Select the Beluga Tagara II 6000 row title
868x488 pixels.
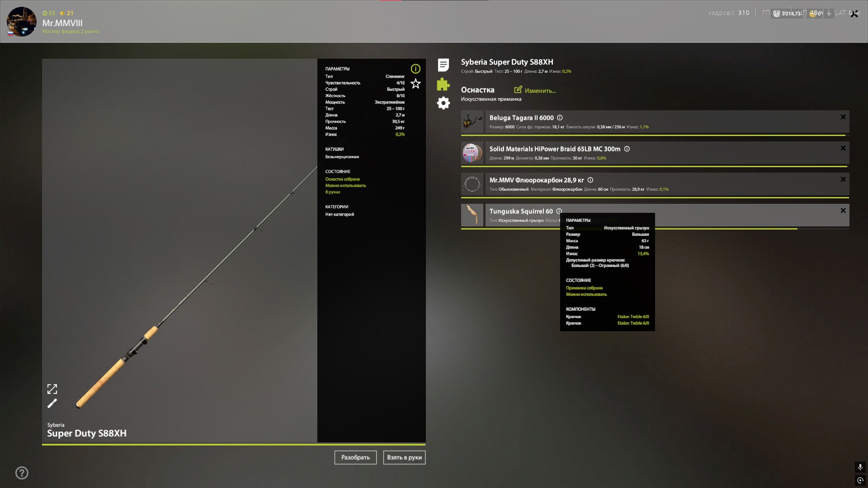521,118
